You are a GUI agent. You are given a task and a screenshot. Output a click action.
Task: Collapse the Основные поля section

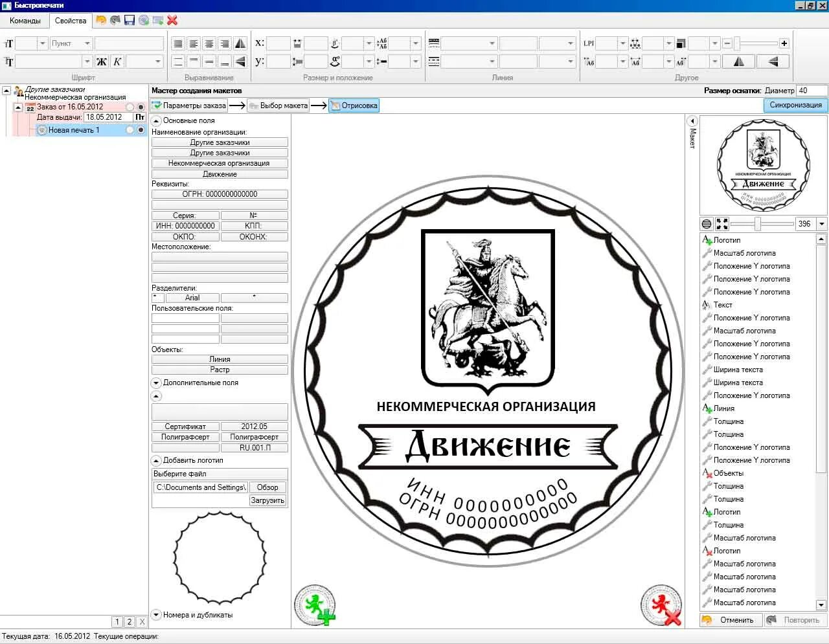(156, 120)
